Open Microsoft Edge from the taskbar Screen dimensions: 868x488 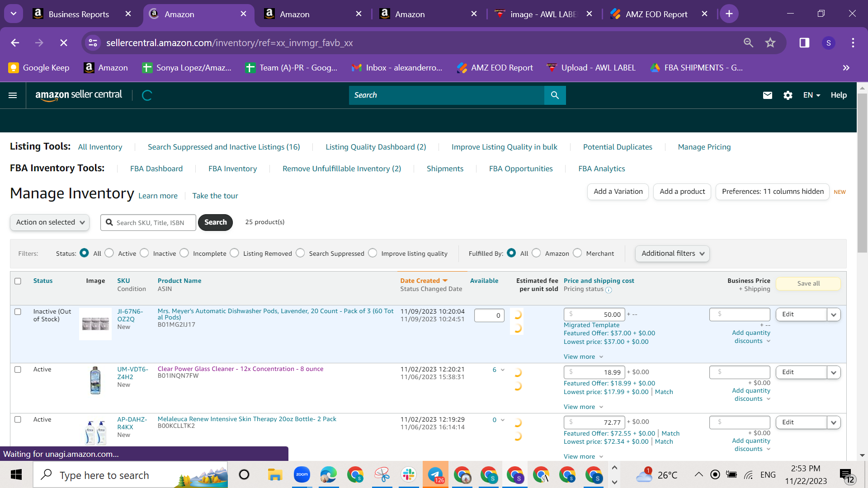(x=329, y=475)
